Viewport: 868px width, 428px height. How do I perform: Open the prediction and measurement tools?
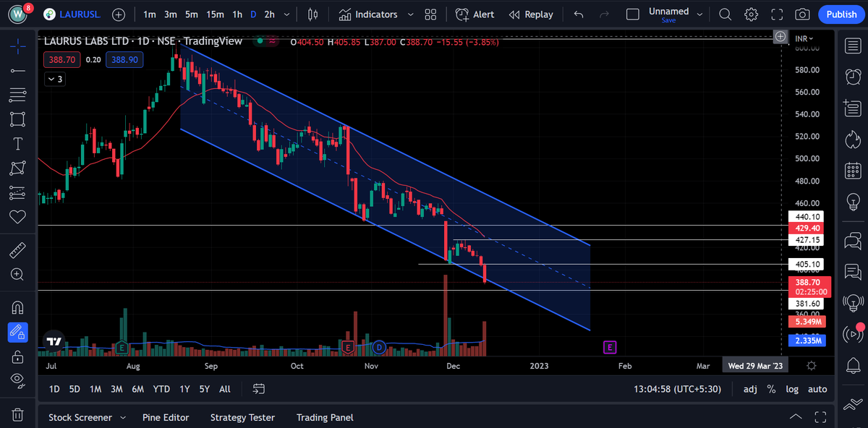coord(18,192)
